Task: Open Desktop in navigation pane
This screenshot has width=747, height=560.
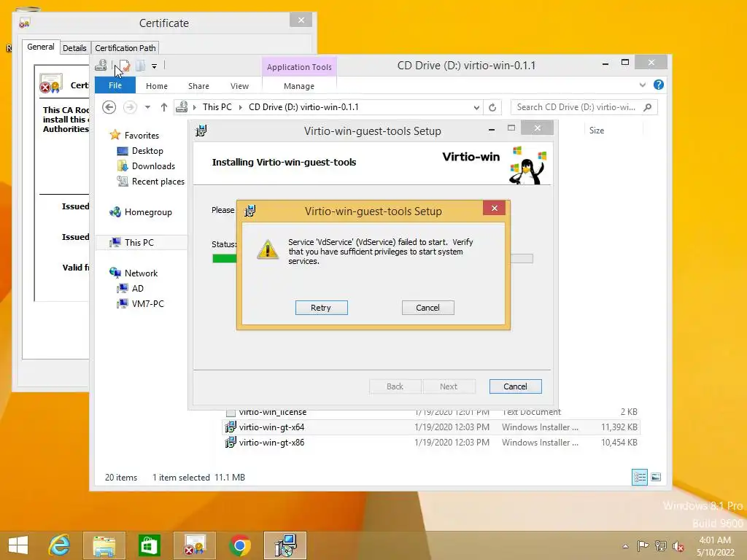Action: tap(147, 150)
